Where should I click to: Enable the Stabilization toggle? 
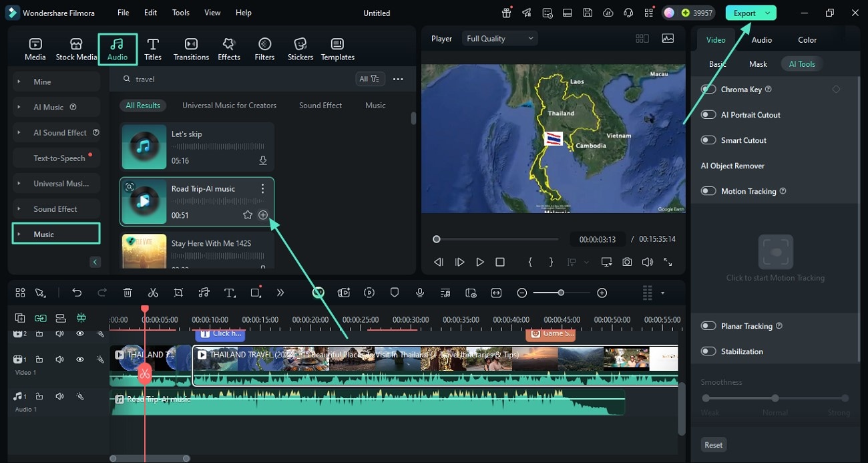[x=708, y=351]
